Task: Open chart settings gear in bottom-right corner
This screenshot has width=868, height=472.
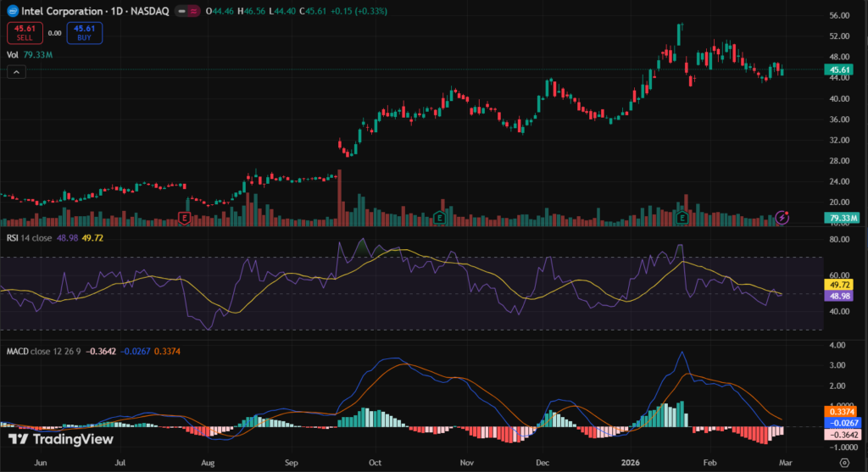Action: (843, 462)
